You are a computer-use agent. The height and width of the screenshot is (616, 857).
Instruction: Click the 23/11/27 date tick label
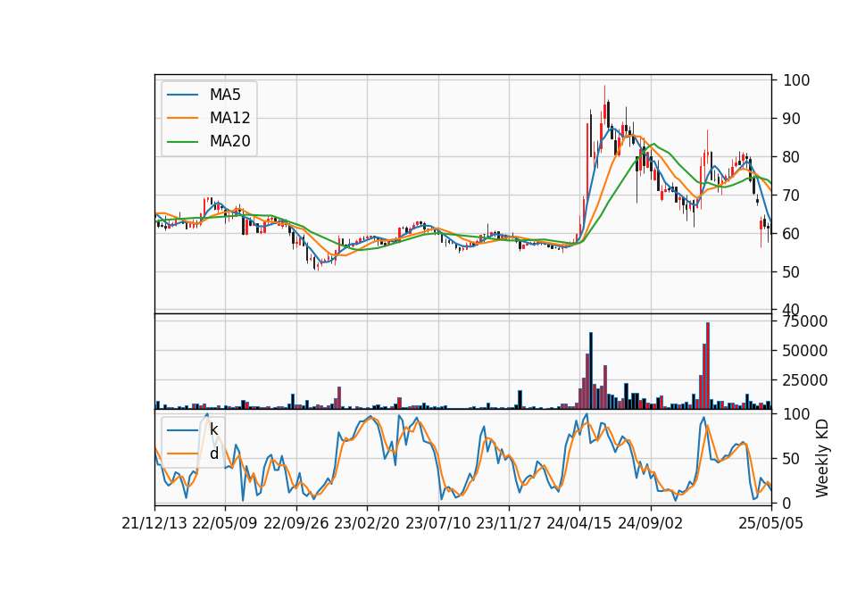click(x=509, y=523)
